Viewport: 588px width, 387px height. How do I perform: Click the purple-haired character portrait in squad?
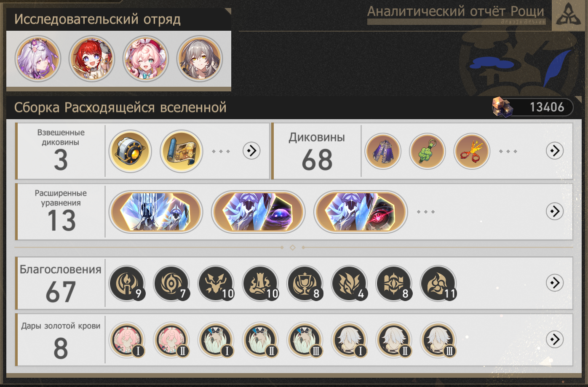point(38,59)
